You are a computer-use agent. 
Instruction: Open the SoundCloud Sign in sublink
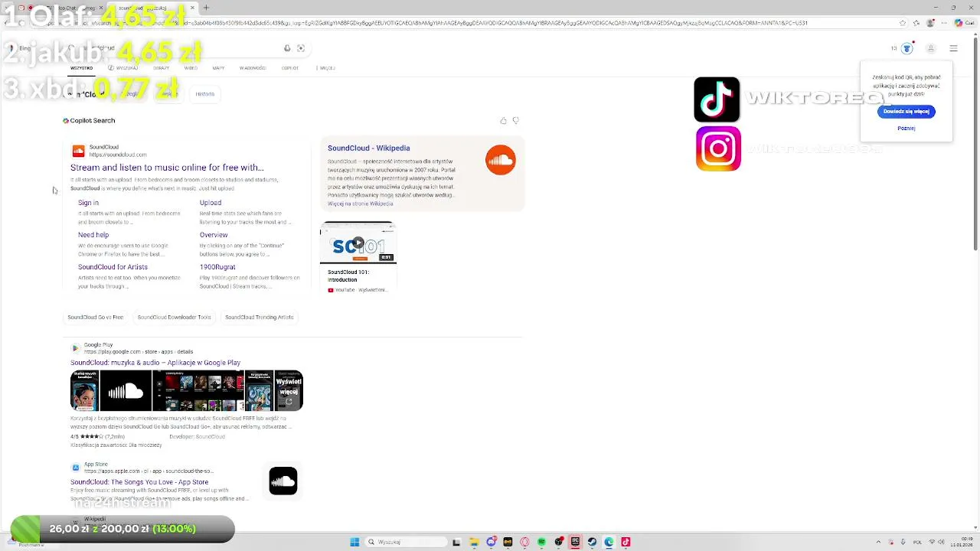[88, 203]
